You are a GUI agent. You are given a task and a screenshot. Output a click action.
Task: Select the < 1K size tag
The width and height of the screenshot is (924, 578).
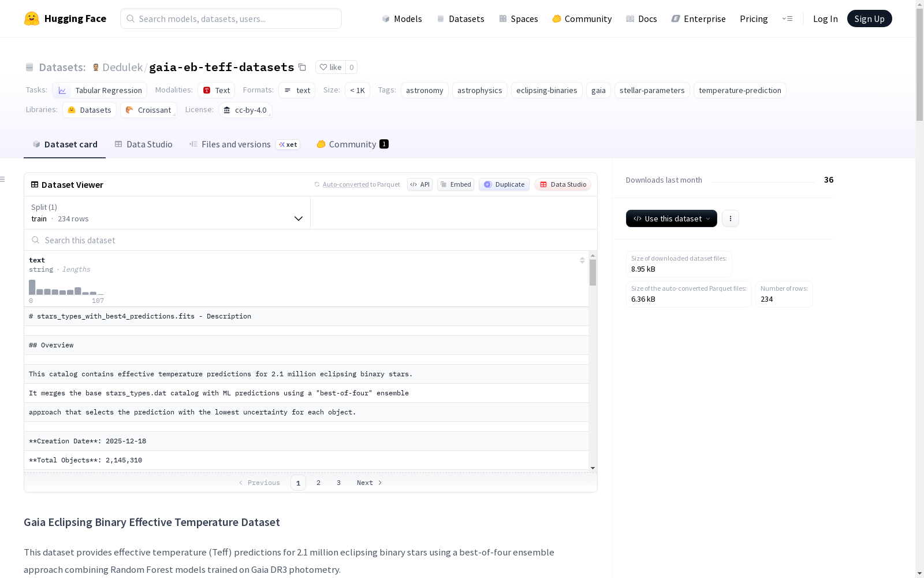[357, 90]
